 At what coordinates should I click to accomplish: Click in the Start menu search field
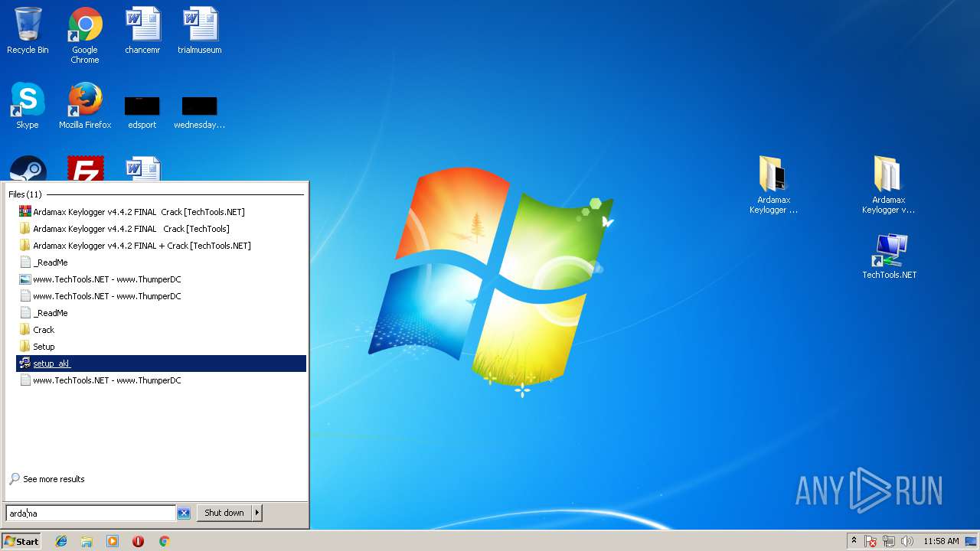pyautogui.click(x=91, y=514)
